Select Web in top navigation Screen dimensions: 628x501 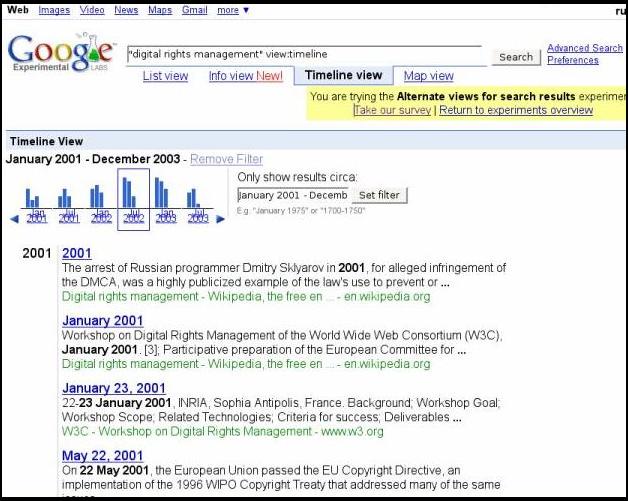tap(18, 10)
